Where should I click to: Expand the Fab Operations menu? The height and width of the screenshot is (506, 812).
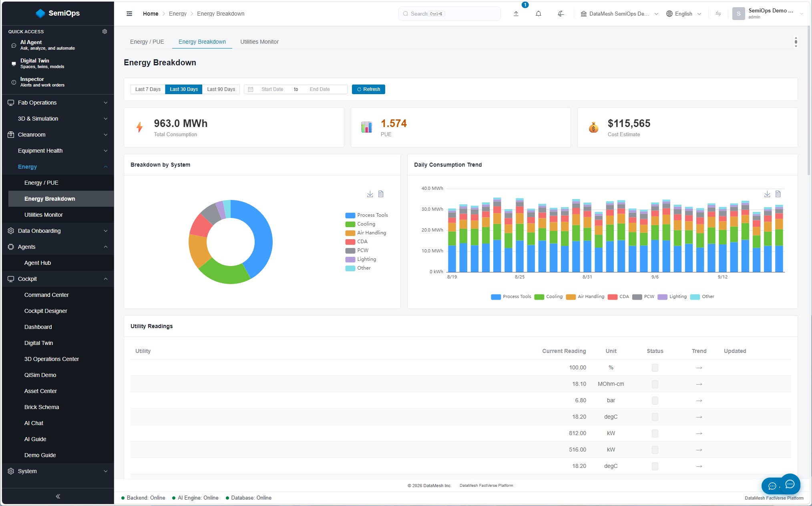(x=58, y=103)
